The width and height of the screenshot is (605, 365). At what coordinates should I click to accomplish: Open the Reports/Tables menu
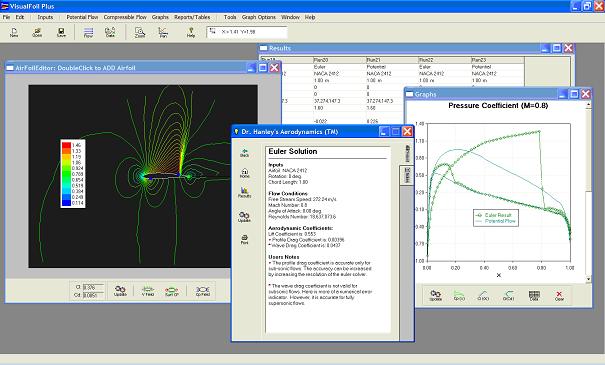click(x=192, y=17)
